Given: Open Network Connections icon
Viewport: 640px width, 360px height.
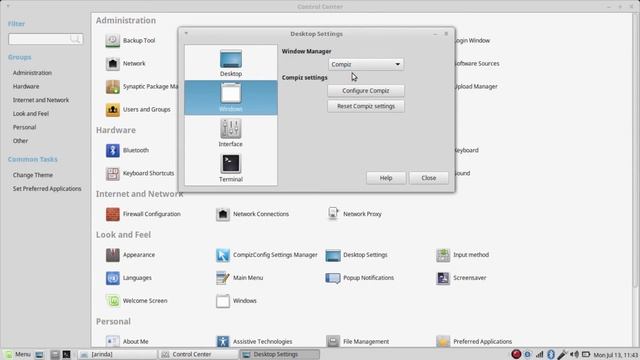Looking at the screenshot, I should click(x=222, y=214).
